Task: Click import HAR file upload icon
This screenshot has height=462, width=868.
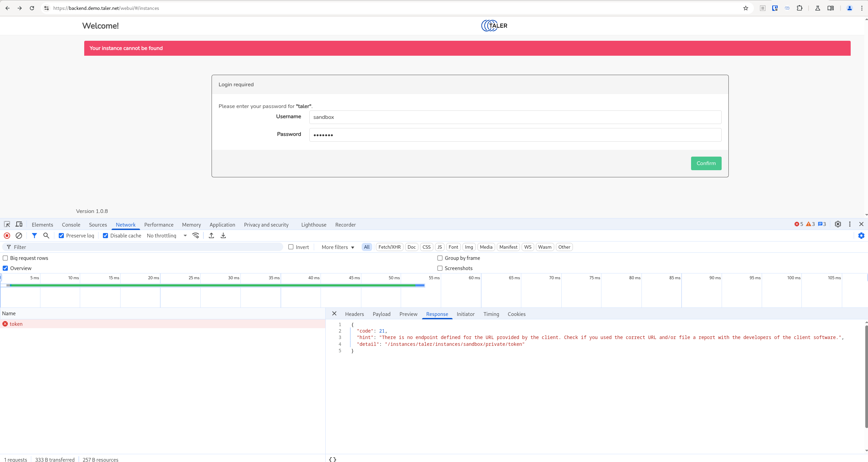Action: click(211, 235)
